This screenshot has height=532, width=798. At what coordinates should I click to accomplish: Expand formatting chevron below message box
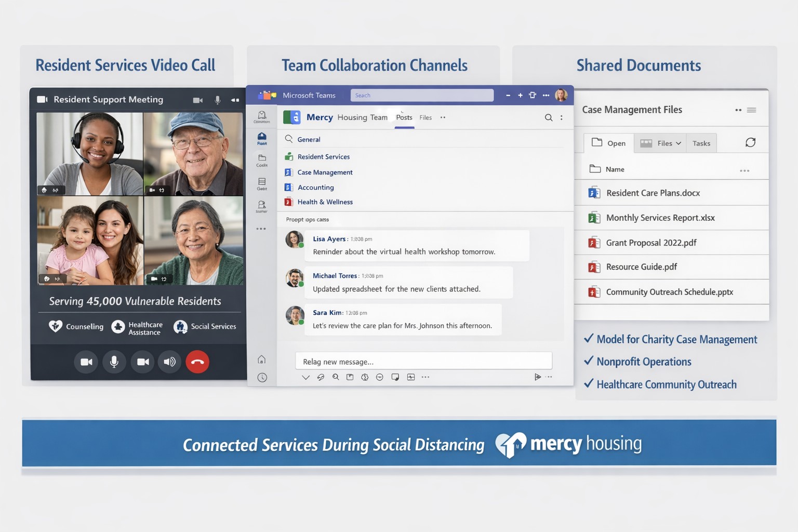pyautogui.click(x=305, y=378)
